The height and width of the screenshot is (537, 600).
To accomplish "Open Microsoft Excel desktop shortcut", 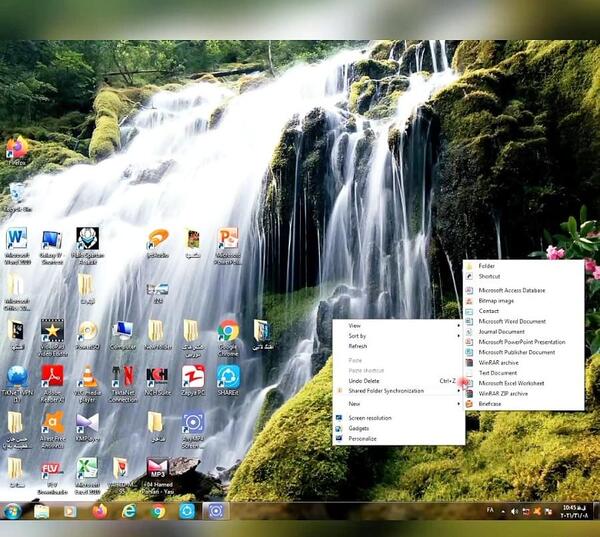I will (x=87, y=475).
